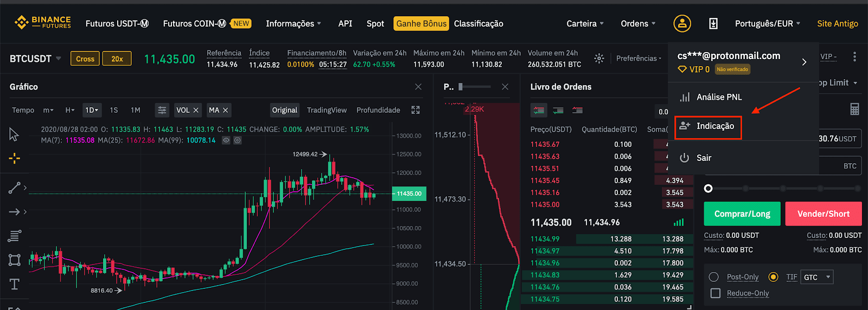Switch chart to TradingView tab

click(x=327, y=110)
